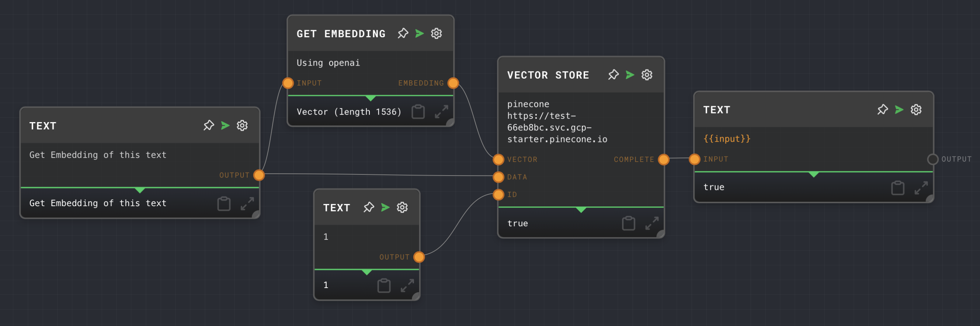The height and width of the screenshot is (326, 980).
Task: Select the VECTOR STORE node title
Action: tap(548, 75)
